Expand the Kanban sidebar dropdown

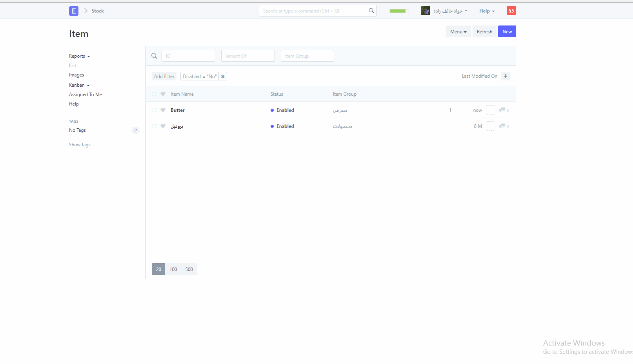click(79, 85)
